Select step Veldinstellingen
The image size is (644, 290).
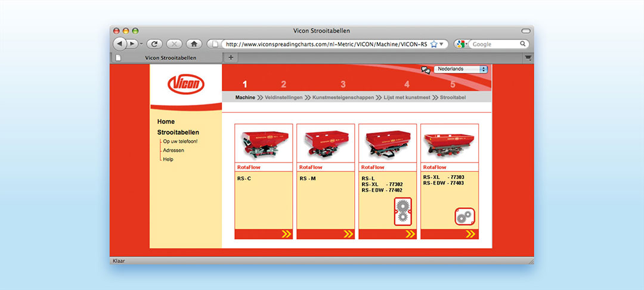click(x=283, y=98)
